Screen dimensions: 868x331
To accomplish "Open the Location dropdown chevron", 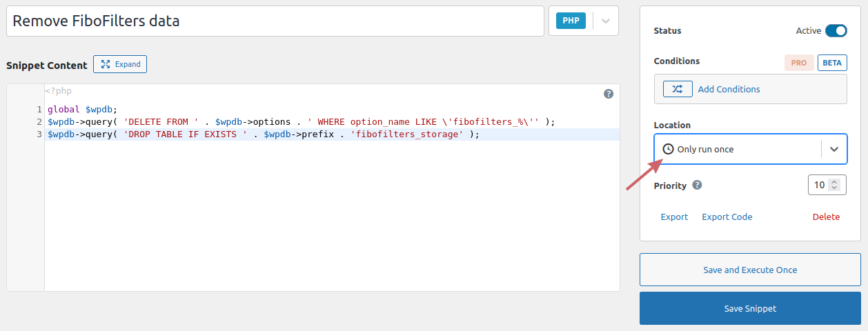I will (834, 149).
